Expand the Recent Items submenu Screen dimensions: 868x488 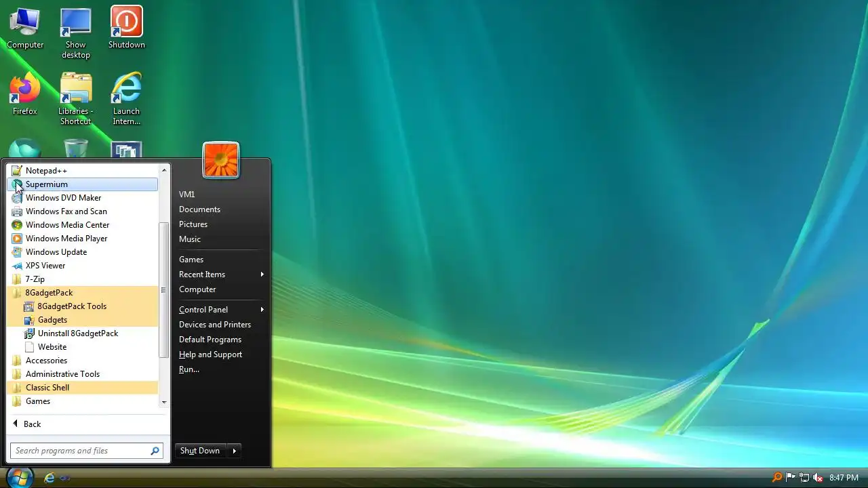point(220,274)
